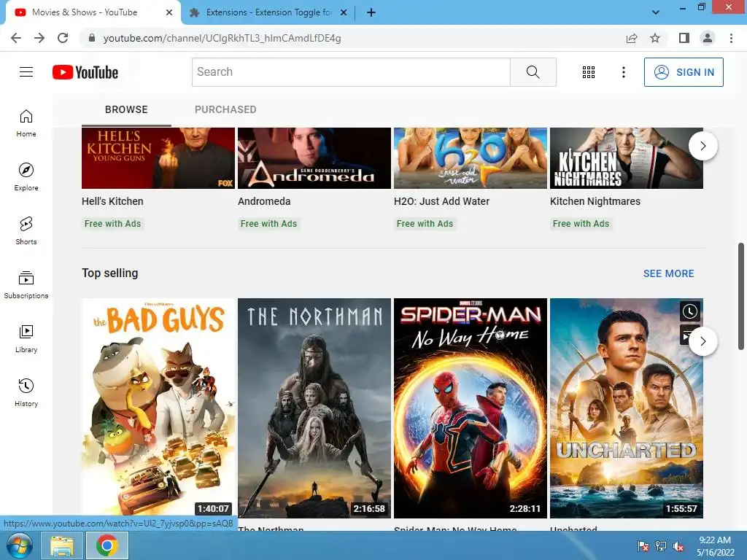
Task: Toggle the browser side panel icon
Action: [x=684, y=38]
